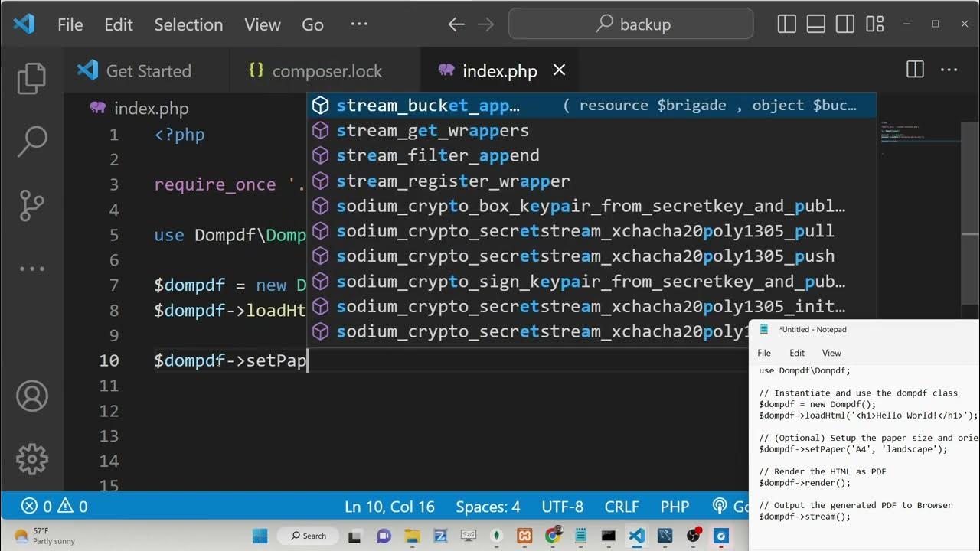Viewport: 980px width, 551px height.
Task: Click the CRLF end of line button
Action: pos(621,507)
